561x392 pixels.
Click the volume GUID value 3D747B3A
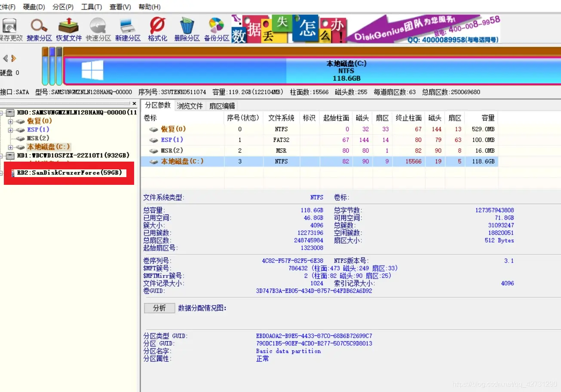[x=314, y=291]
